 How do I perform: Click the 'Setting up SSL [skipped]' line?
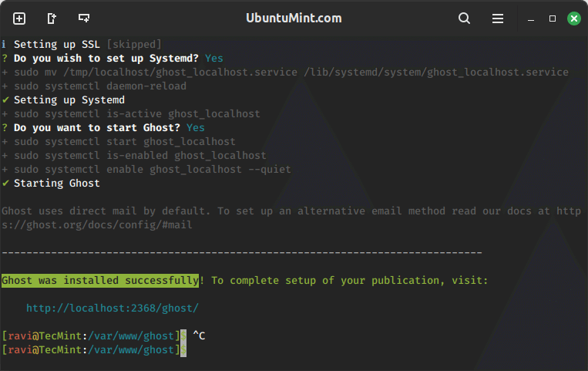pyautogui.click(x=82, y=44)
